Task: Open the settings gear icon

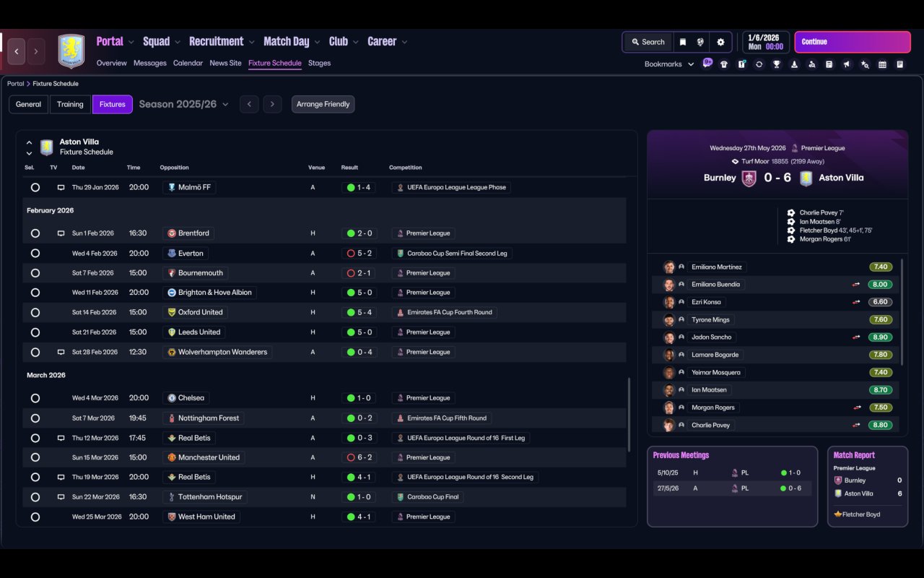Action: coord(720,42)
